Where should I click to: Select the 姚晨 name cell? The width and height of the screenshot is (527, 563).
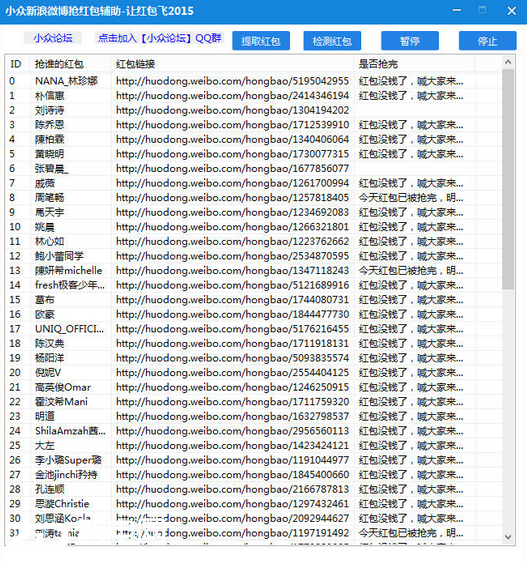(45, 227)
